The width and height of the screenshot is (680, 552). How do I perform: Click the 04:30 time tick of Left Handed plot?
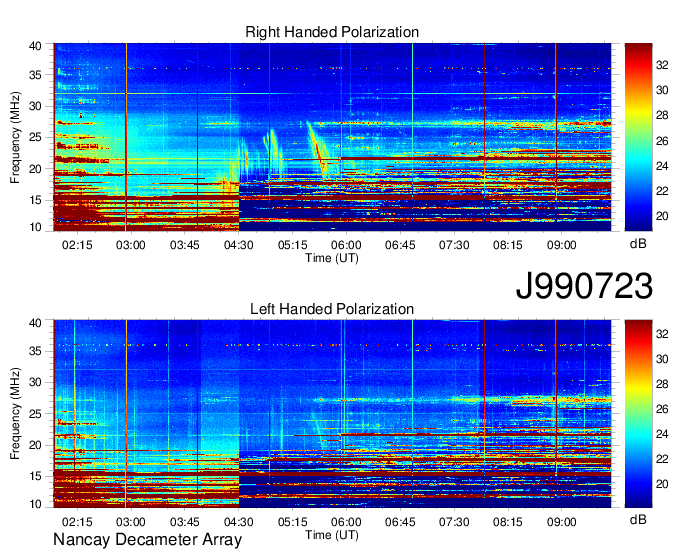tap(239, 521)
